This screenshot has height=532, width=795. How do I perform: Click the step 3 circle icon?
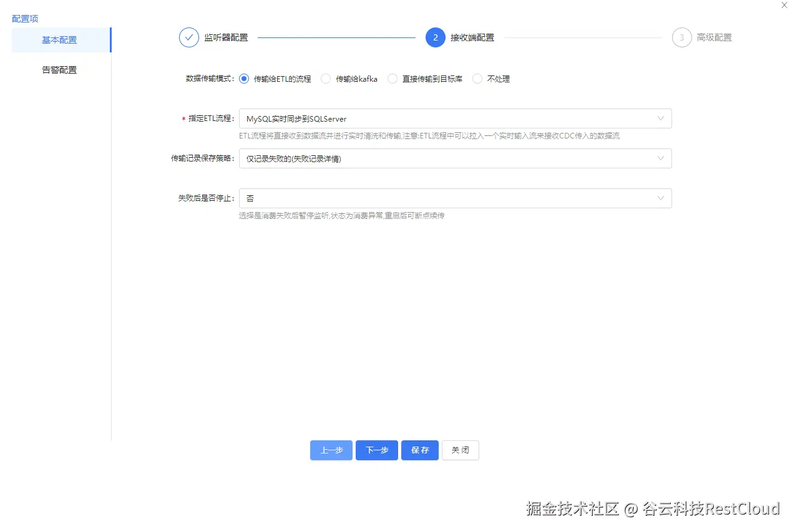point(682,37)
